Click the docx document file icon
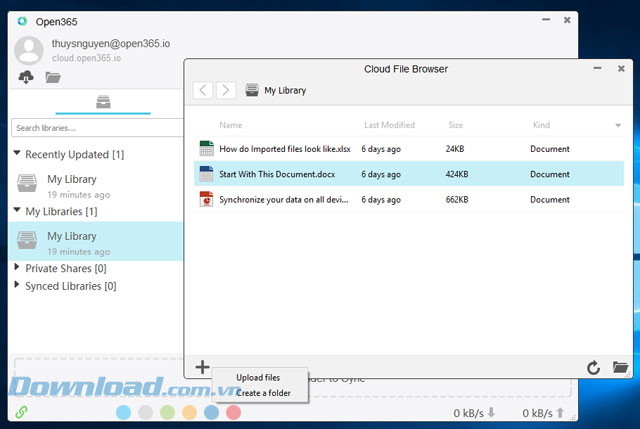640x429 pixels. click(207, 174)
